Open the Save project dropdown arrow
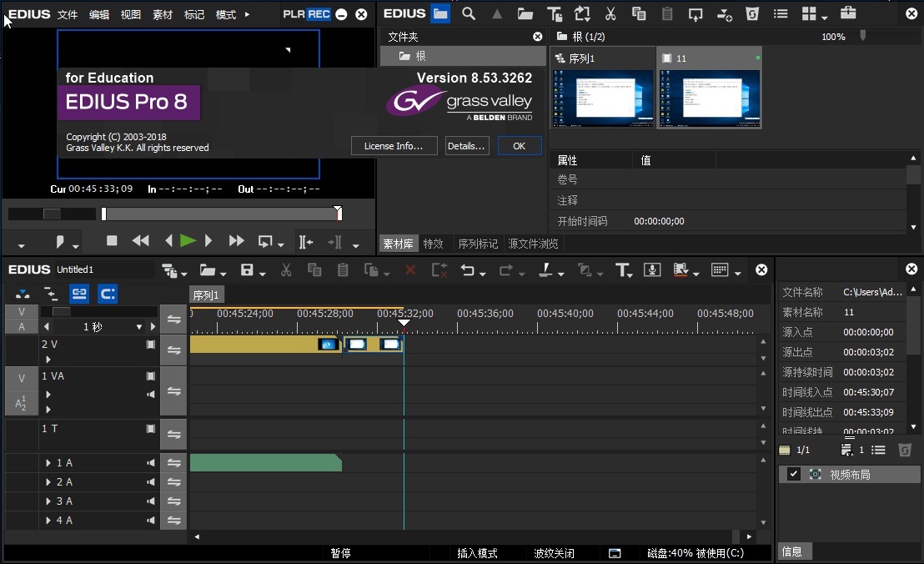The height and width of the screenshot is (564, 924). click(x=263, y=274)
